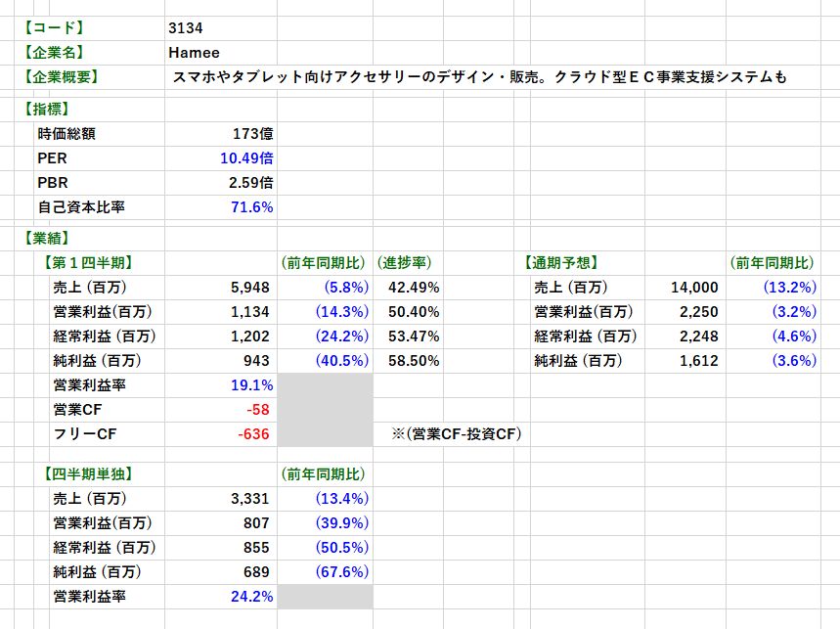
Task: Click the ordinary profit growth (24.2%)
Action: pyautogui.click(x=342, y=337)
